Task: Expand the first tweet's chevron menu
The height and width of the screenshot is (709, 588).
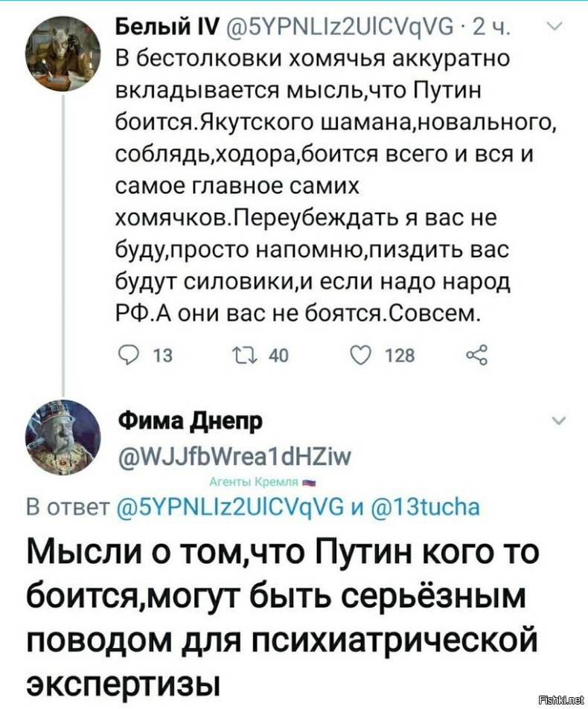Action: click(x=555, y=26)
